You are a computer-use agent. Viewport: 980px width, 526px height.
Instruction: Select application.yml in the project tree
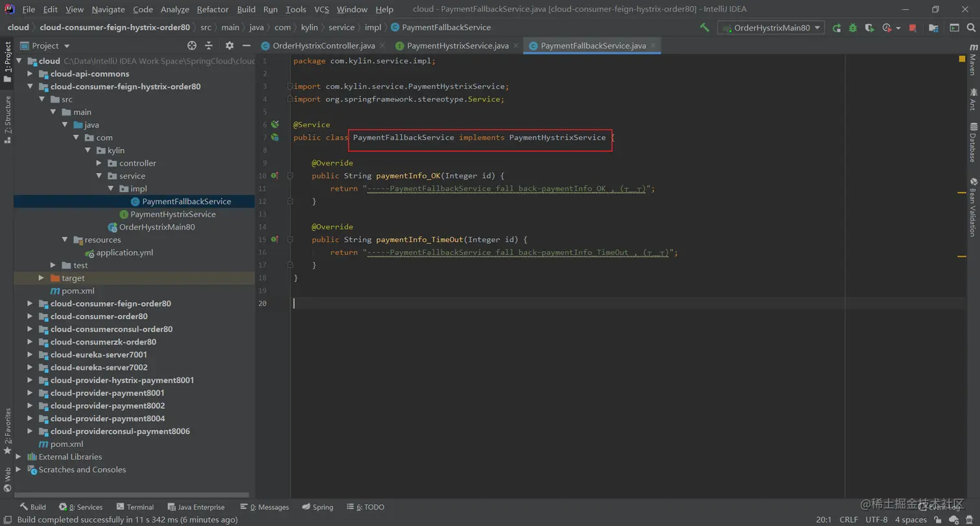[124, 253]
